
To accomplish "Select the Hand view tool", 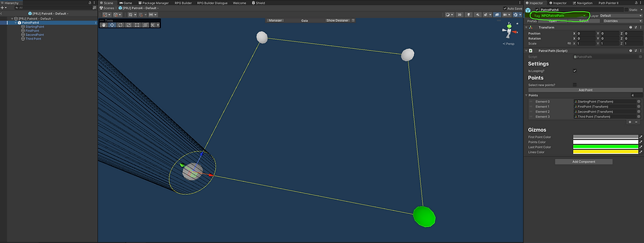I will coord(104,24).
